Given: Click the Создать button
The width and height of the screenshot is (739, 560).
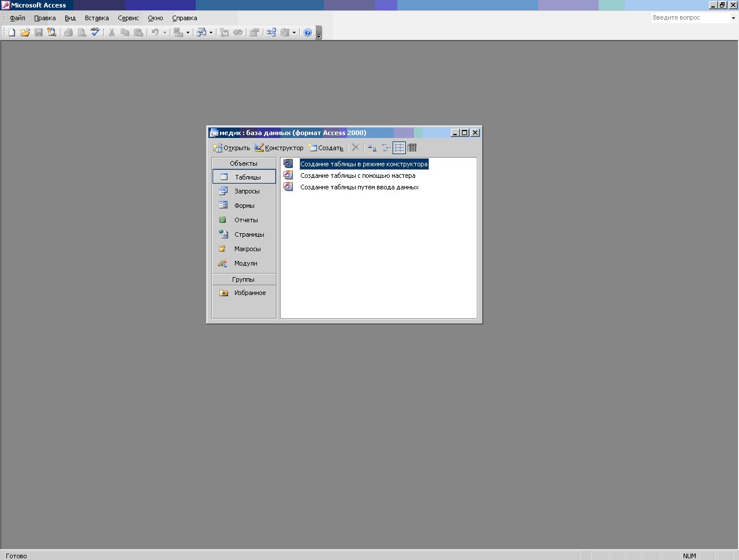Looking at the screenshot, I should pyautogui.click(x=326, y=148).
